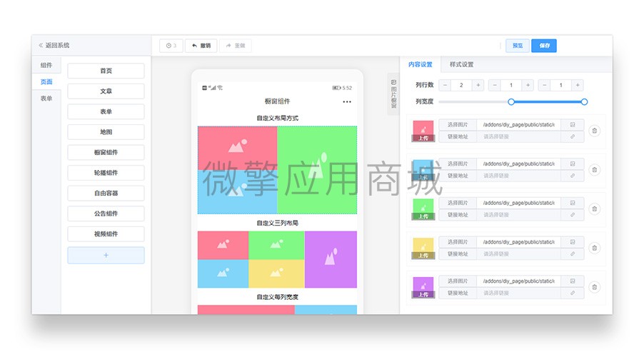The height and width of the screenshot is (357, 644).
Task: Increase the third 列行数 stepper
Action: click(578, 85)
